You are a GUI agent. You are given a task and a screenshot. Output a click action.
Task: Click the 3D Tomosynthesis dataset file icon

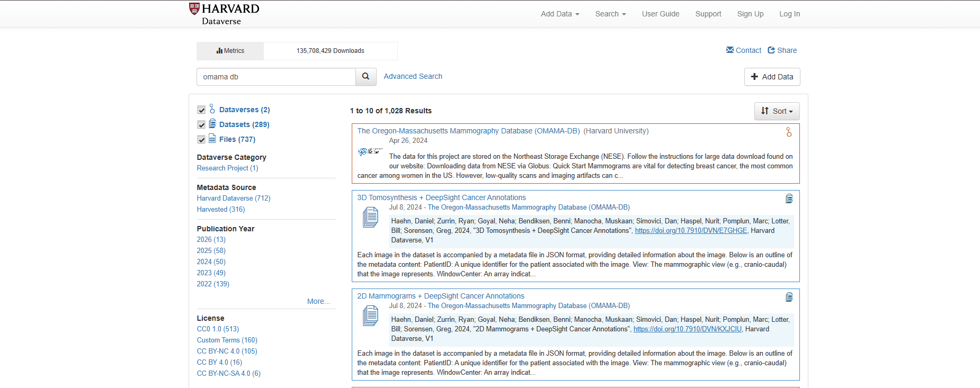point(370,218)
